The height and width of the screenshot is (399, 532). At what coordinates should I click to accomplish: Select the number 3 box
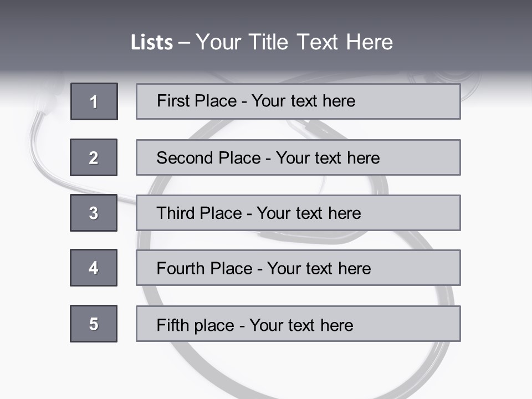94,213
